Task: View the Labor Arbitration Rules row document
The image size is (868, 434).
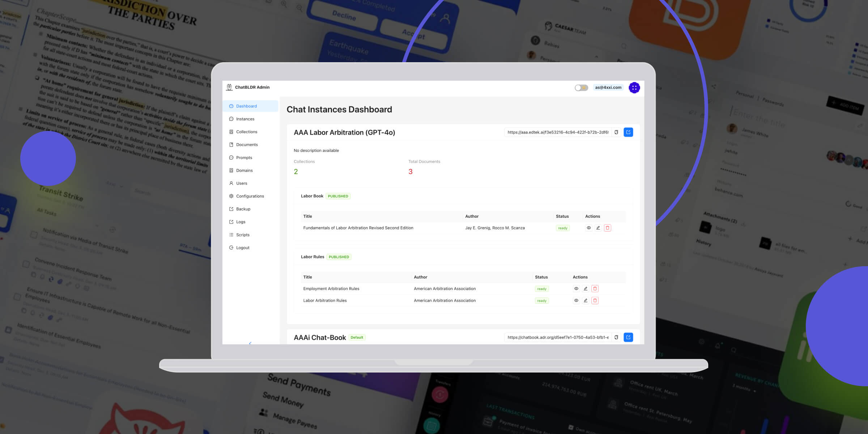Action: coord(576,301)
